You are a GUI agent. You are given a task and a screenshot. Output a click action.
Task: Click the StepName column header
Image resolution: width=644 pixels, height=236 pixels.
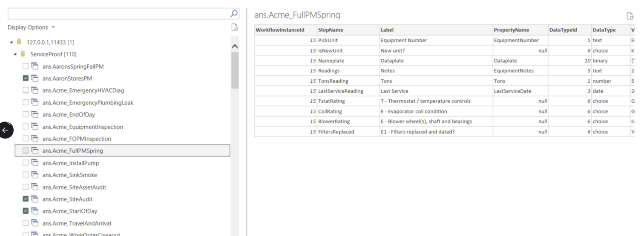(x=348, y=30)
